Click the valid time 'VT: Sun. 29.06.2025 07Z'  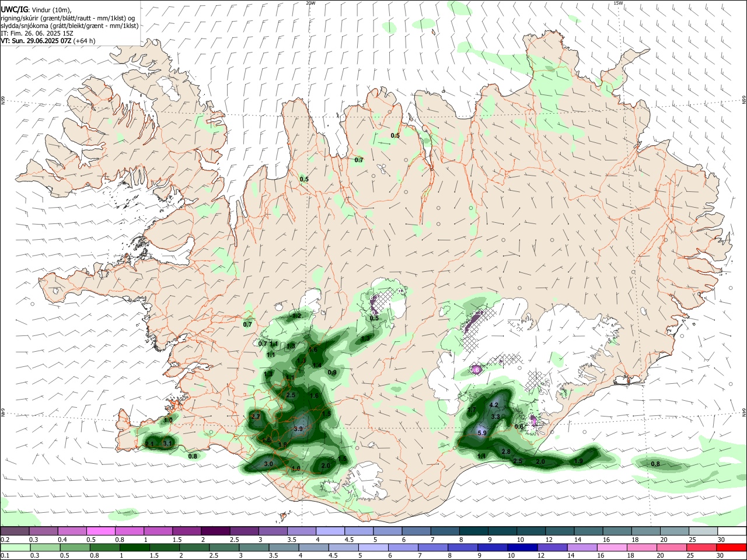coord(36,41)
